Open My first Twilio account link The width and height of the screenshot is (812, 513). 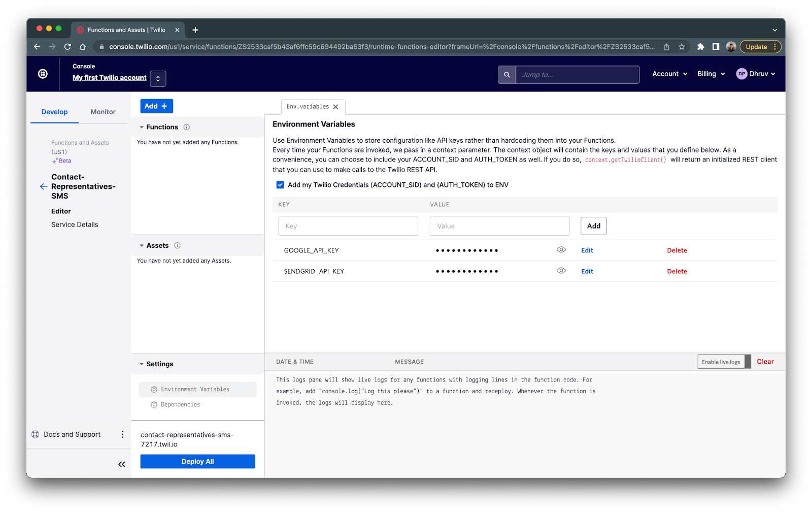tap(110, 78)
